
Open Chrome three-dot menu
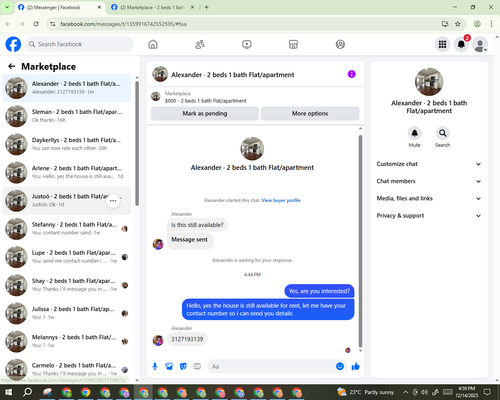(491, 24)
